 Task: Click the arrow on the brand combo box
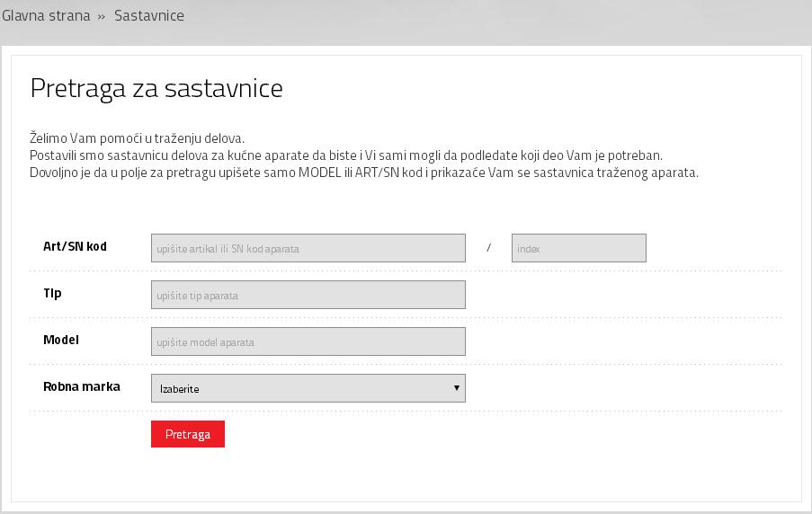click(456, 388)
